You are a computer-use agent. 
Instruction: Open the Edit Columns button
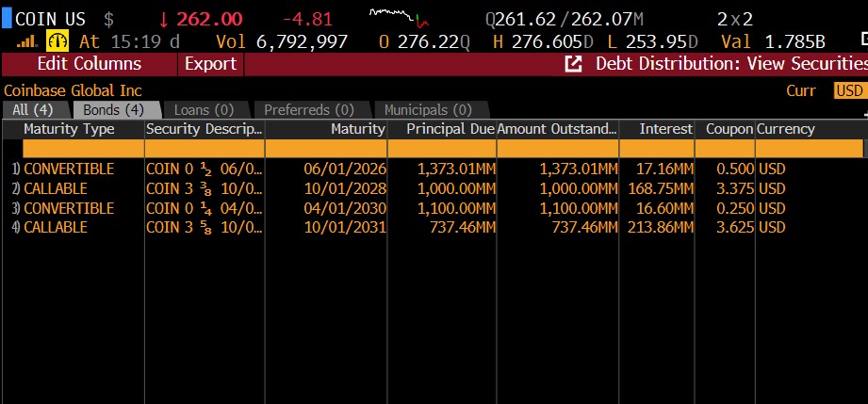point(90,64)
